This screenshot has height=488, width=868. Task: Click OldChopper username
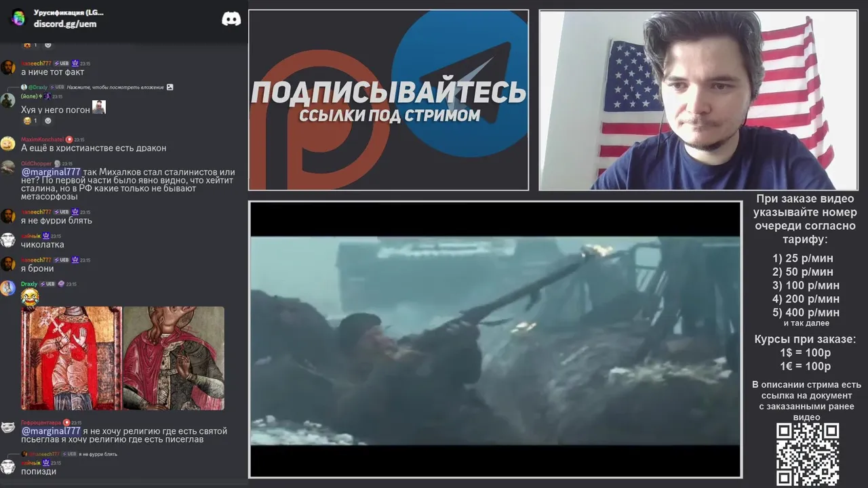point(36,163)
